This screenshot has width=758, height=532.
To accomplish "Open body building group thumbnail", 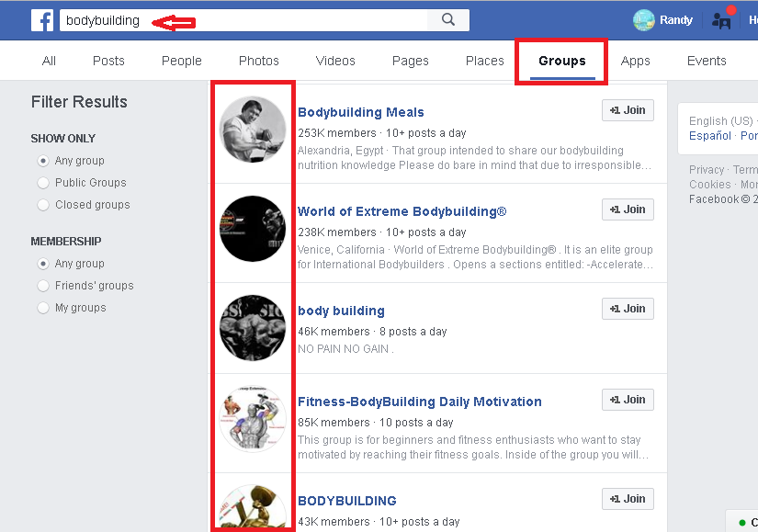I will 253,328.
